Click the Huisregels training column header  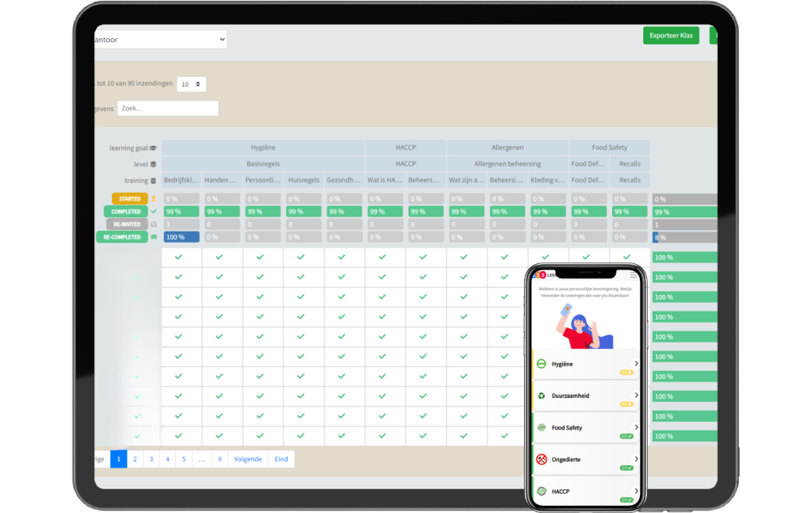[304, 180]
